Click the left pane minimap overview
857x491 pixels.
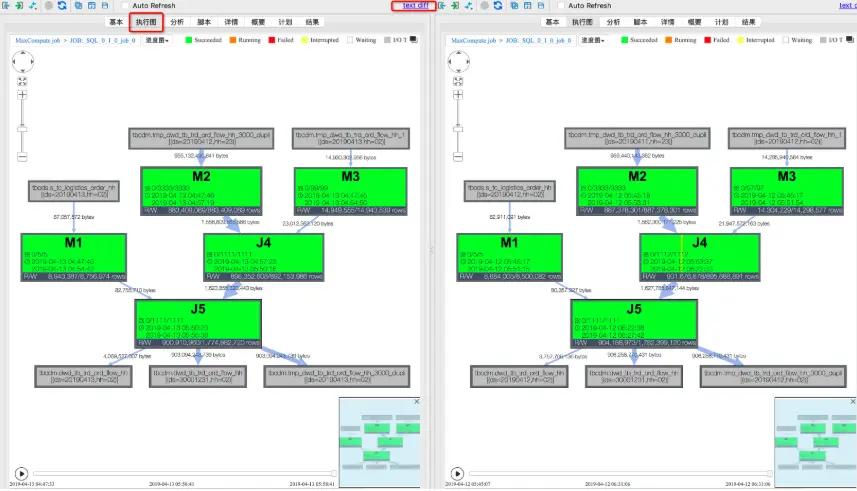pyautogui.click(x=379, y=442)
